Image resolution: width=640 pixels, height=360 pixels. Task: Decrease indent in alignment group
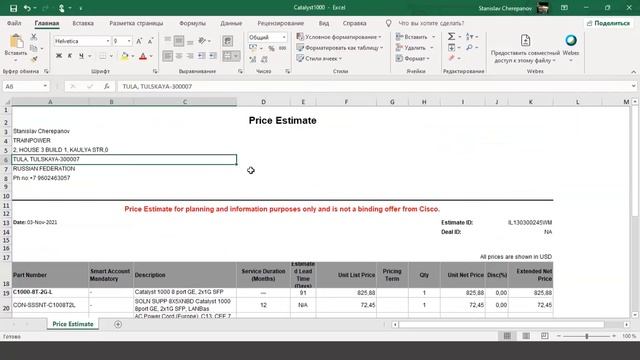pyautogui.click(x=202, y=56)
